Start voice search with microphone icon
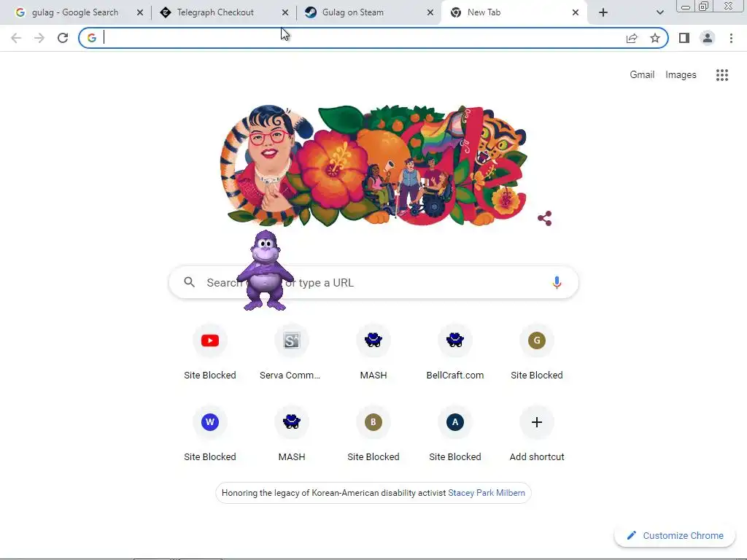The image size is (747, 560). coord(557,282)
